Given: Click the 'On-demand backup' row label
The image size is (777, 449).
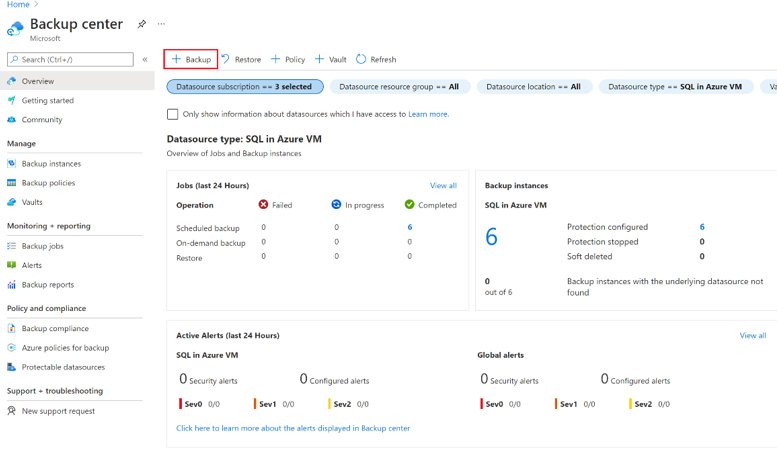Looking at the screenshot, I should point(211,243).
